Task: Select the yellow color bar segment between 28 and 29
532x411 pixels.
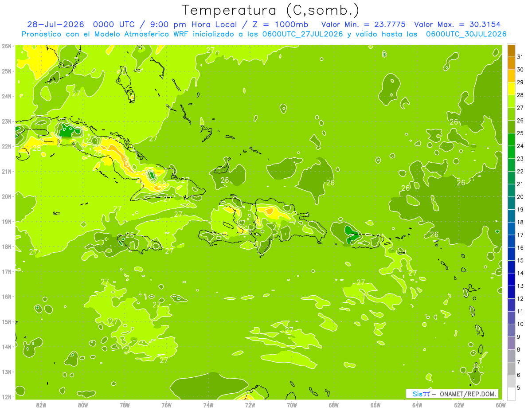Action: pyautogui.click(x=511, y=89)
